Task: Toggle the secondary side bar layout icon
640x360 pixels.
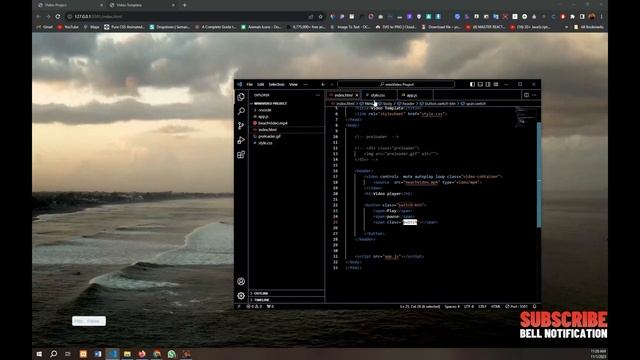Action: click(x=488, y=84)
